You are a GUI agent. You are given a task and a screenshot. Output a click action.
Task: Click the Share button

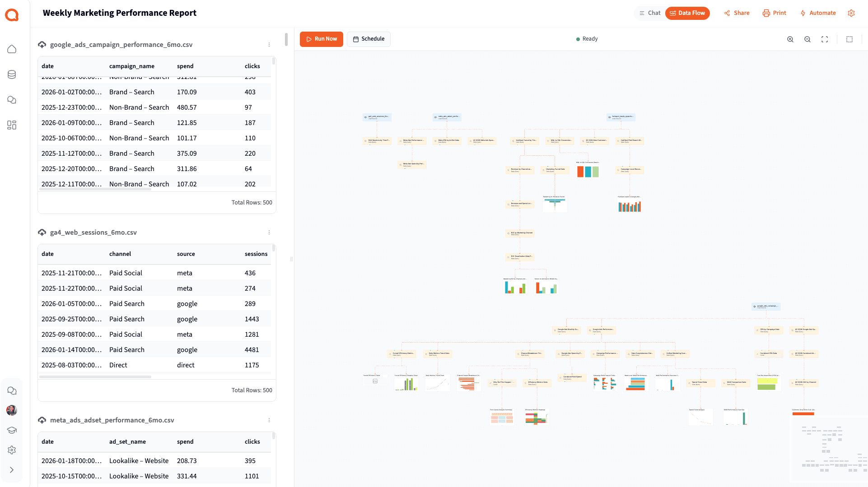click(737, 13)
